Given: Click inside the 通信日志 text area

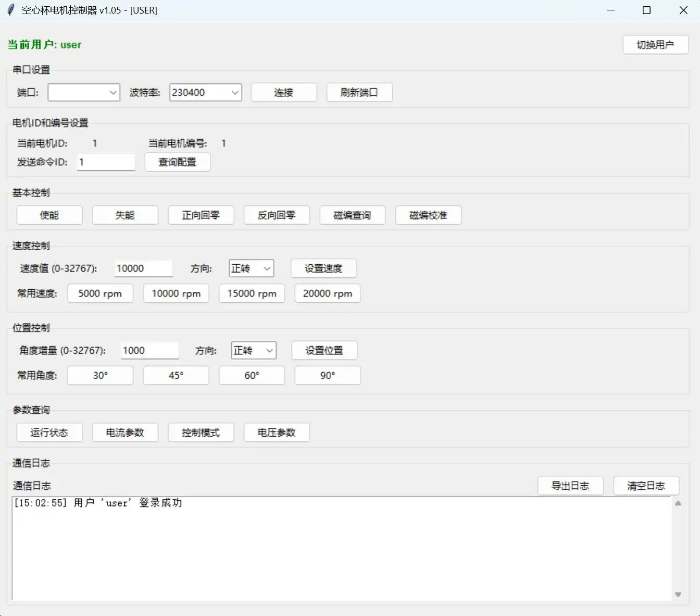Looking at the screenshot, I should click(x=342, y=549).
